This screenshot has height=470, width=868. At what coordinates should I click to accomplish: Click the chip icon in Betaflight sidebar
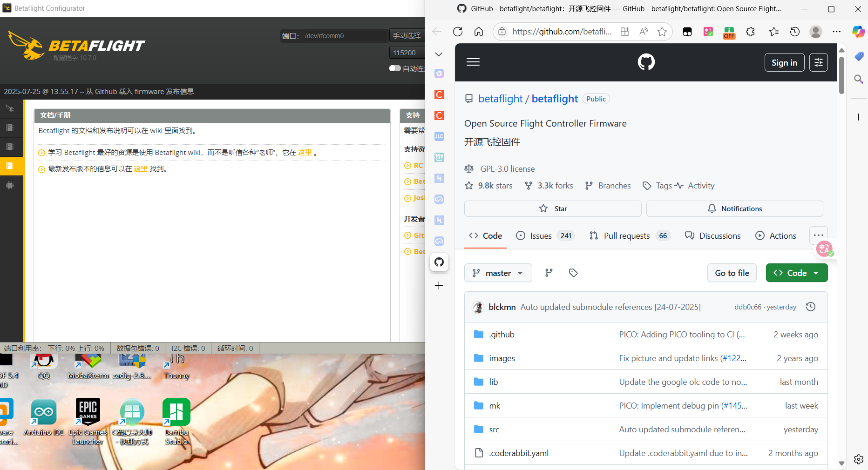[x=10, y=185]
